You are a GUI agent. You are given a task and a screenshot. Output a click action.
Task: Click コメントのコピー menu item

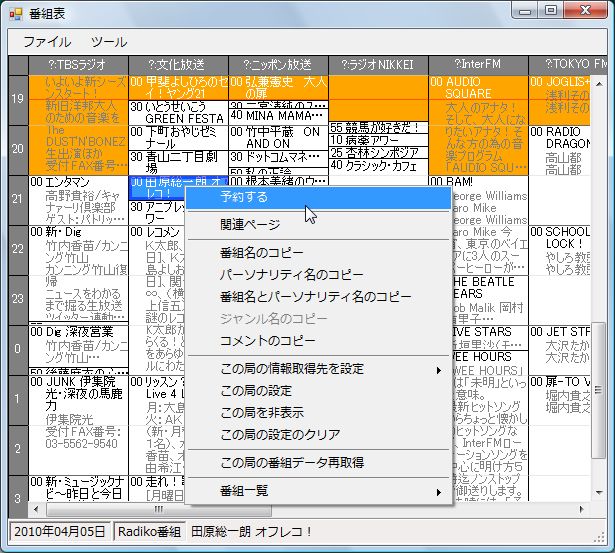pos(318,341)
